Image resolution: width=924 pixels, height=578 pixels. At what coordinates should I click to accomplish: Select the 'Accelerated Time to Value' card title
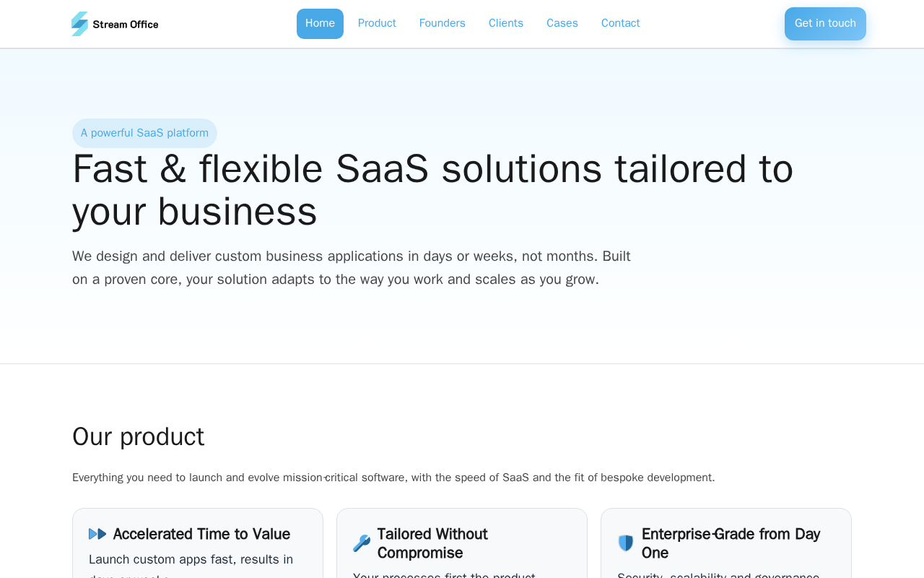pyautogui.click(x=201, y=534)
